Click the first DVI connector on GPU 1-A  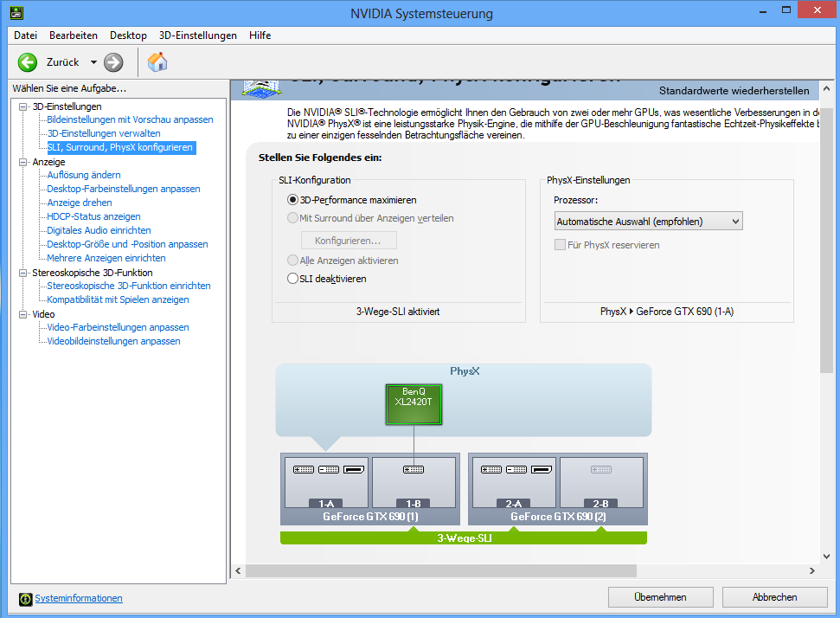pyautogui.click(x=304, y=469)
